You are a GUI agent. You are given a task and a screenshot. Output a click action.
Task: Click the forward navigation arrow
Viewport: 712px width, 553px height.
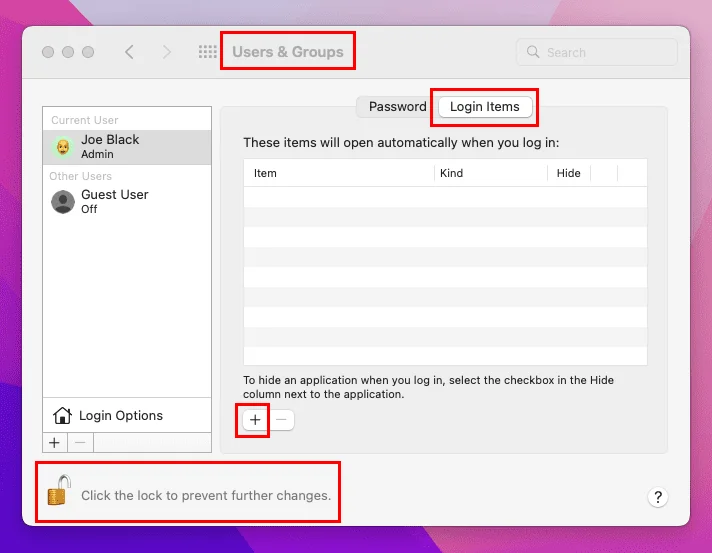click(x=167, y=52)
